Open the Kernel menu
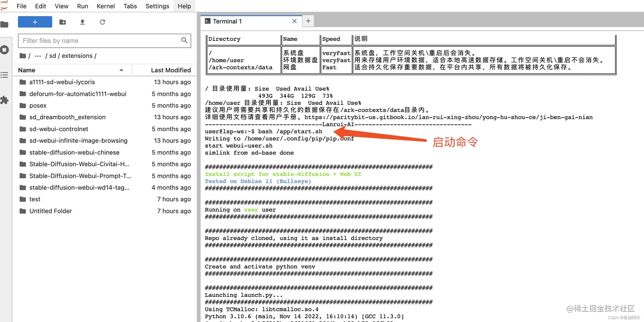644x322 pixels. point(106,6)
